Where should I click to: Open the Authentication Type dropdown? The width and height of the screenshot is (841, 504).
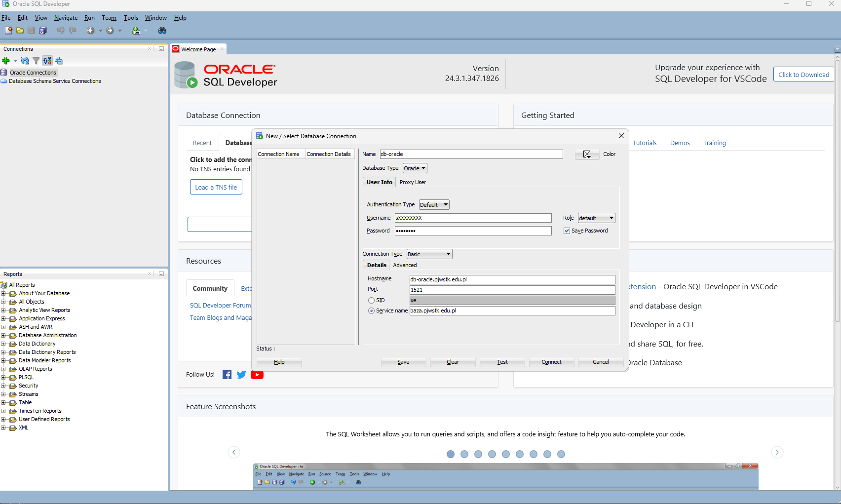pyautogui.click(x=434, y=204)
